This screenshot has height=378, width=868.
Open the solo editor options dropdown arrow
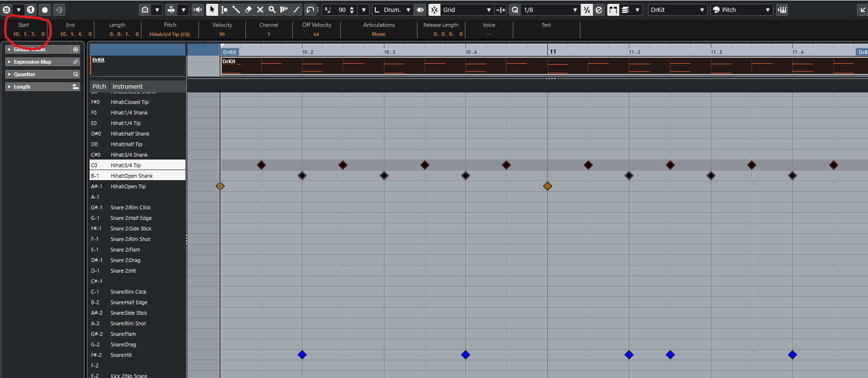(19, 10)
